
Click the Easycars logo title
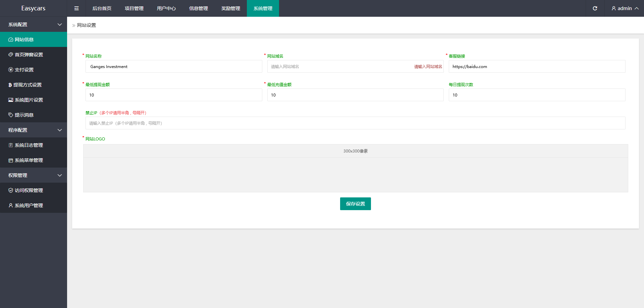click(x=33, y=8)
